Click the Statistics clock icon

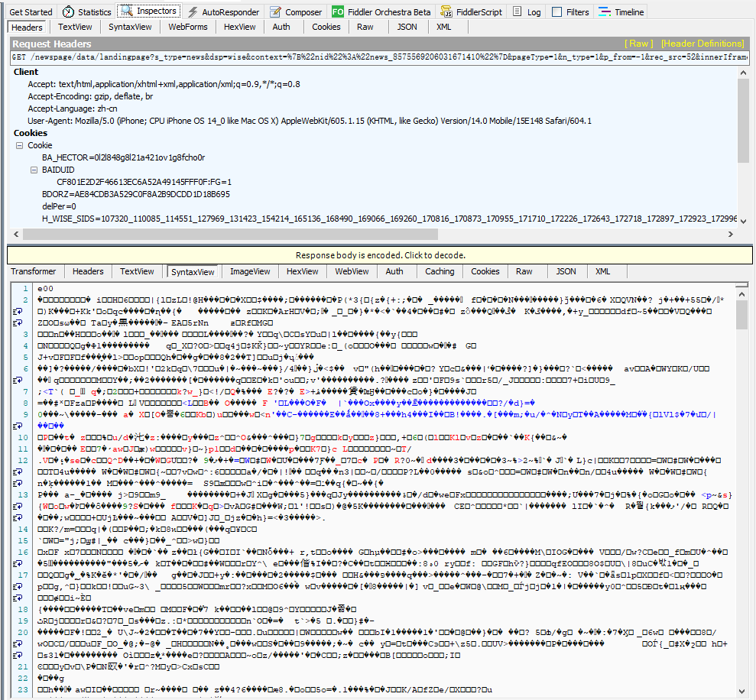point(69,11)
